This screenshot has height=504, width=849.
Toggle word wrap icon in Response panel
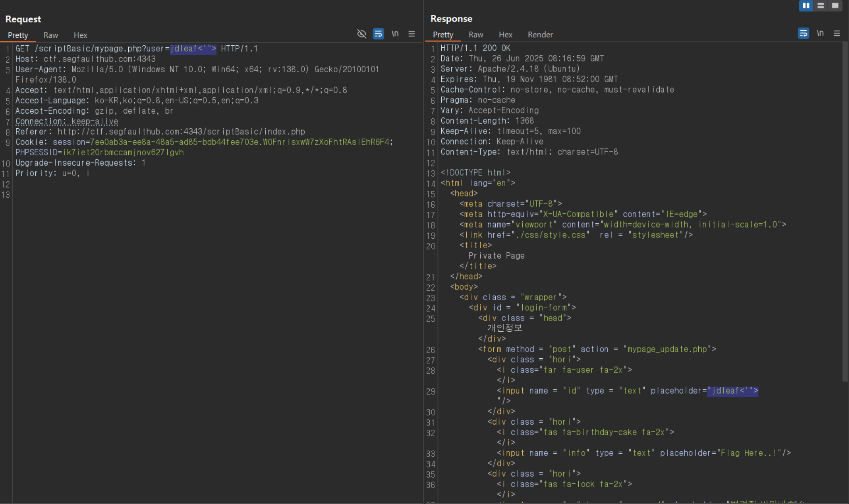point(803,33)
